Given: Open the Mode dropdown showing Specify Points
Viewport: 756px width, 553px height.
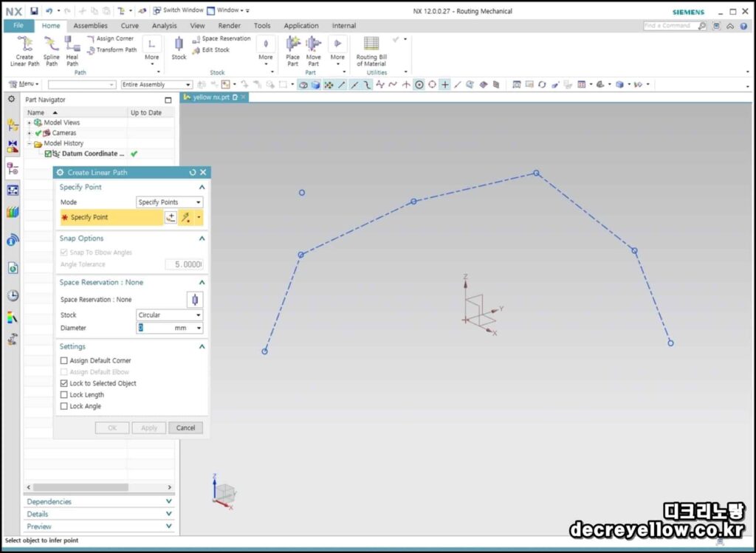Looking at the screenshot, I should [169, 202].
